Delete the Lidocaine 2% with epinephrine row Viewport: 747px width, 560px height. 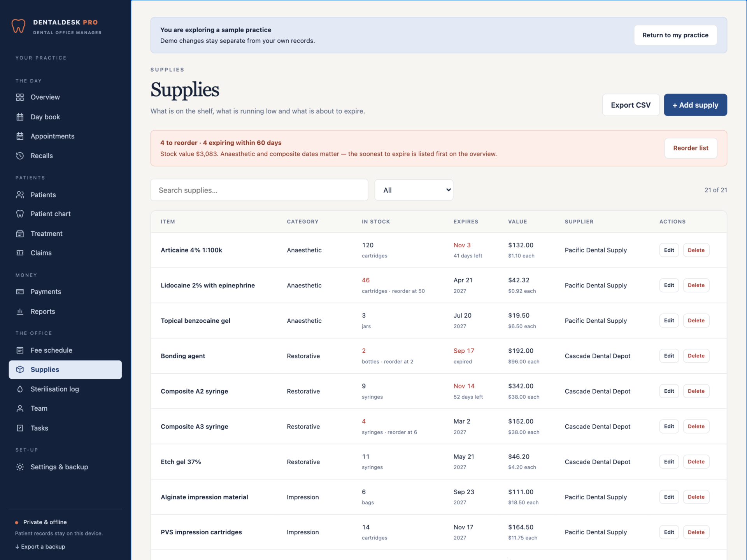point(696,285)
